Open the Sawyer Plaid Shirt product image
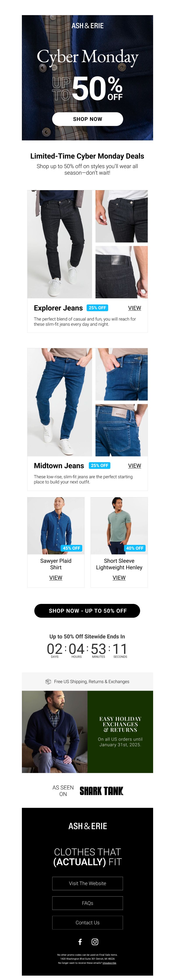Screen dimensions: 175x980 pyautogui.click(x=56, y=525)
